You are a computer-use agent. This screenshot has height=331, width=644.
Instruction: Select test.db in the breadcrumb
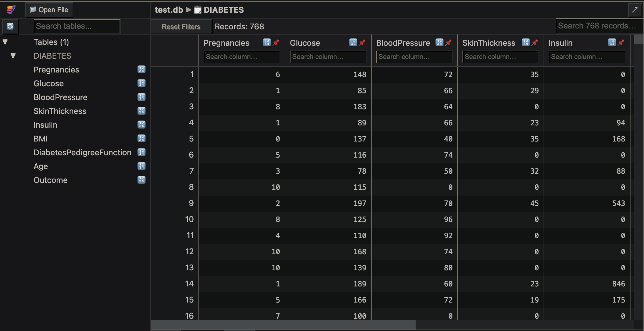(x=169, y=10)
